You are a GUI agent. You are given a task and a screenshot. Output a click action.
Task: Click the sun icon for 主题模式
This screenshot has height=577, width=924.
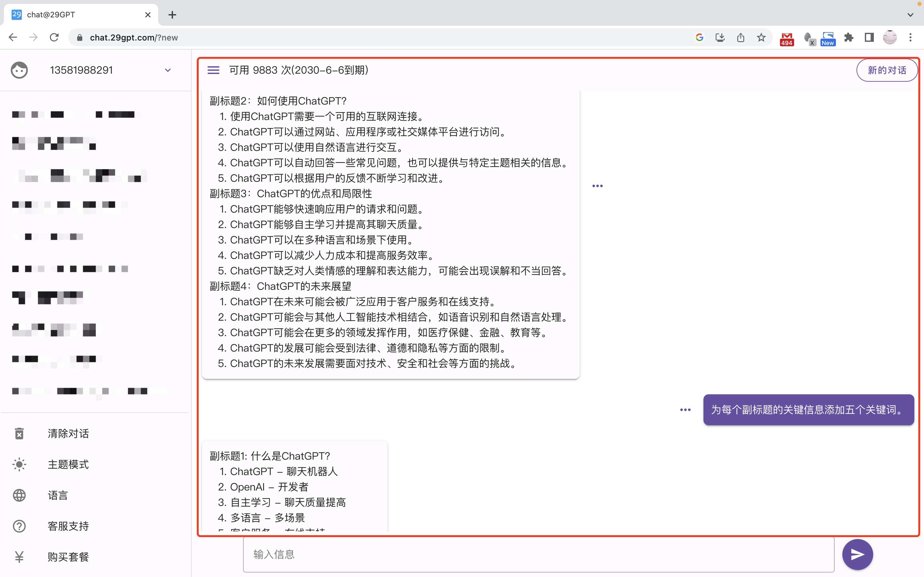(19, 464)
